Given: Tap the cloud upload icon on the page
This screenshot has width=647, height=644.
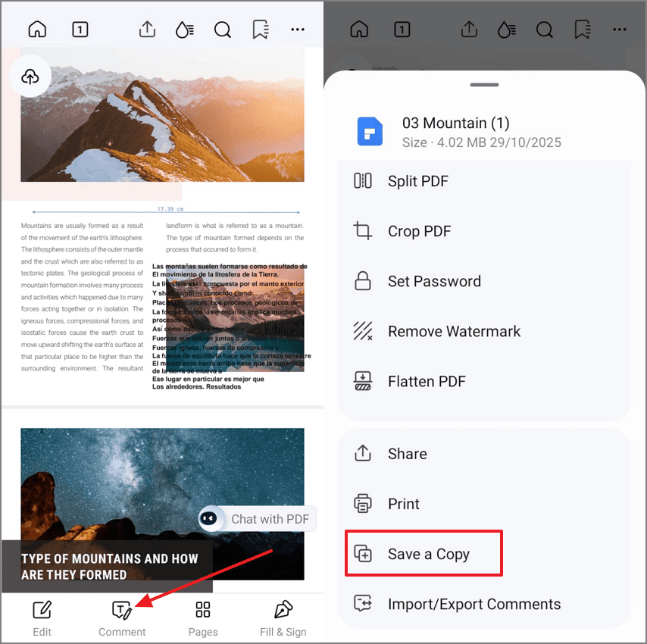Looking at the screenshot, I should tap(30, 76).
